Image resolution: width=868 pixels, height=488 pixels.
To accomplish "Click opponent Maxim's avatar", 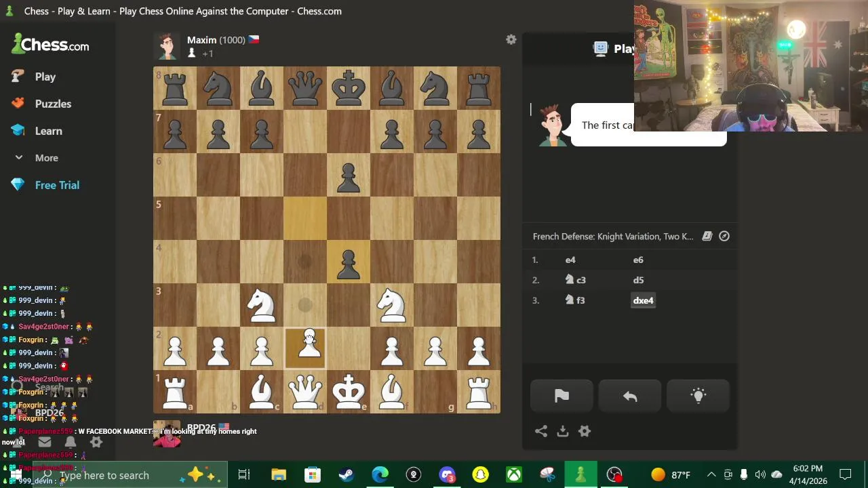I will (167, 46).
